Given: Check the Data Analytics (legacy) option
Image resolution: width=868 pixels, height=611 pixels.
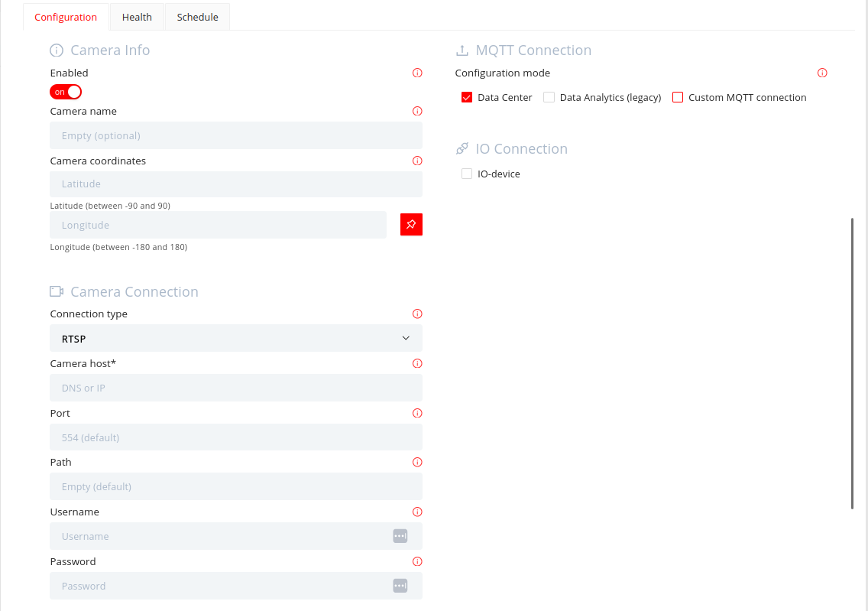Looking at the screenshot, I should click(x=549, y=97).
